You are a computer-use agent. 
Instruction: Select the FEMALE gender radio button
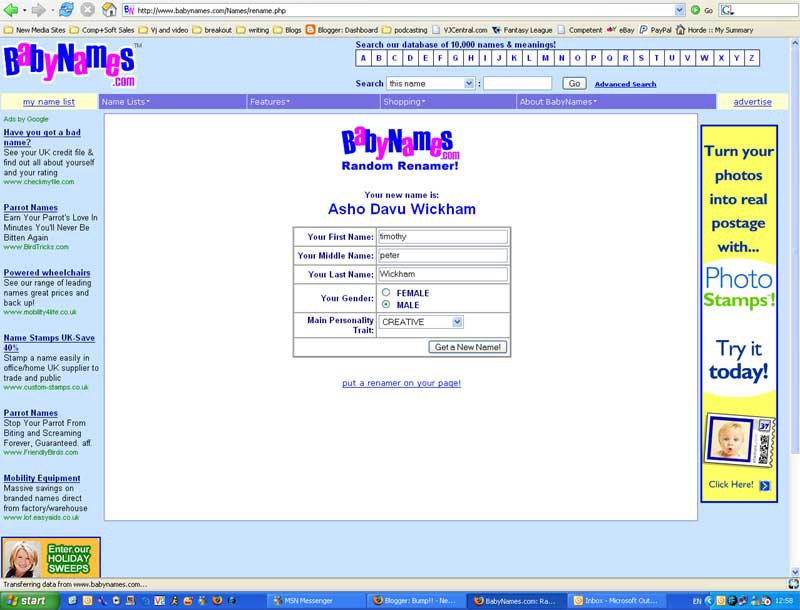click(x=386, y=292)
